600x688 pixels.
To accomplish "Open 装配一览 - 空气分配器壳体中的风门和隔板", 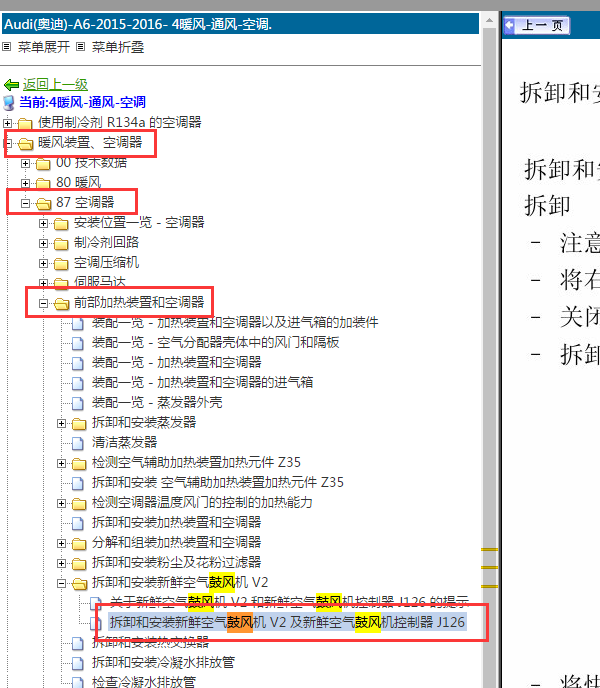I will (x=216, y=343).
